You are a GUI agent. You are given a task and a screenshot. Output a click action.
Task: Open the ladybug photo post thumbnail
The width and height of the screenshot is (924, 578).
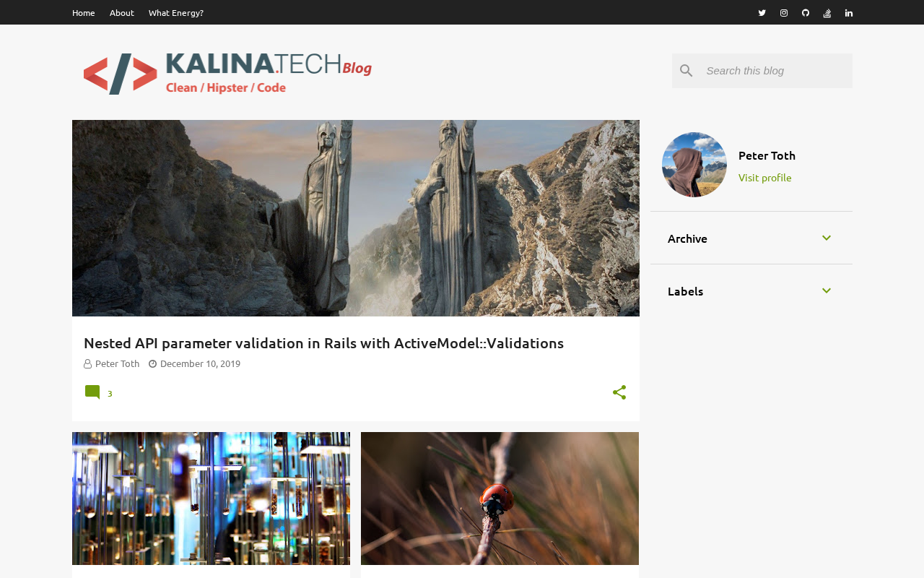(x=500, y=499)
